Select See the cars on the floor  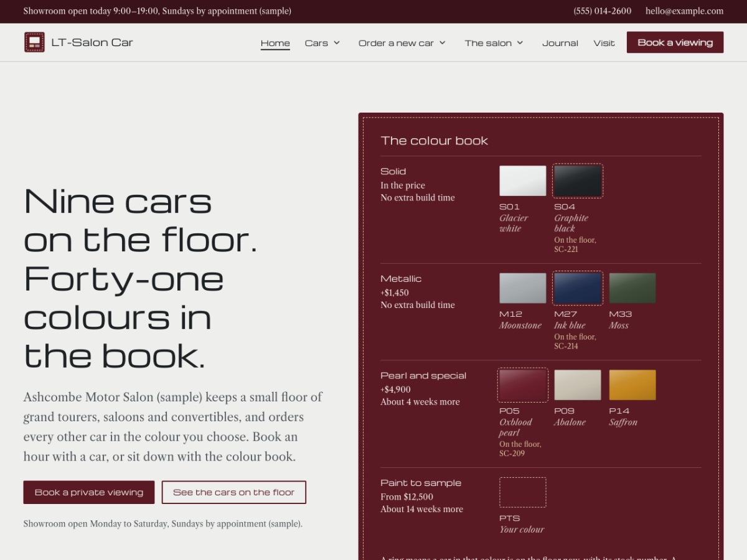click(x=234, y=492)
